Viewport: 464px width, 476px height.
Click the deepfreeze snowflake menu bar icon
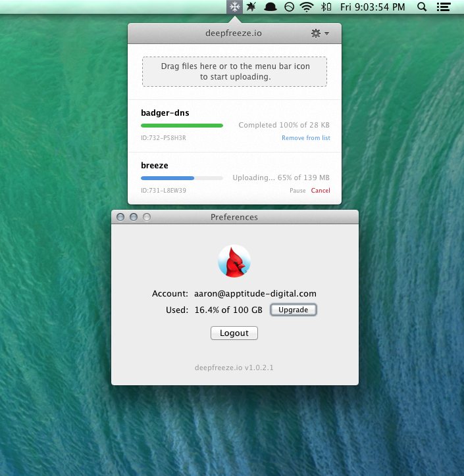[234, 7]
